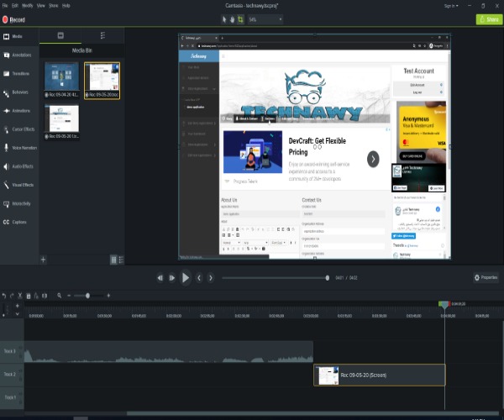Toggle the Crop mode tool

coord(240,19)
